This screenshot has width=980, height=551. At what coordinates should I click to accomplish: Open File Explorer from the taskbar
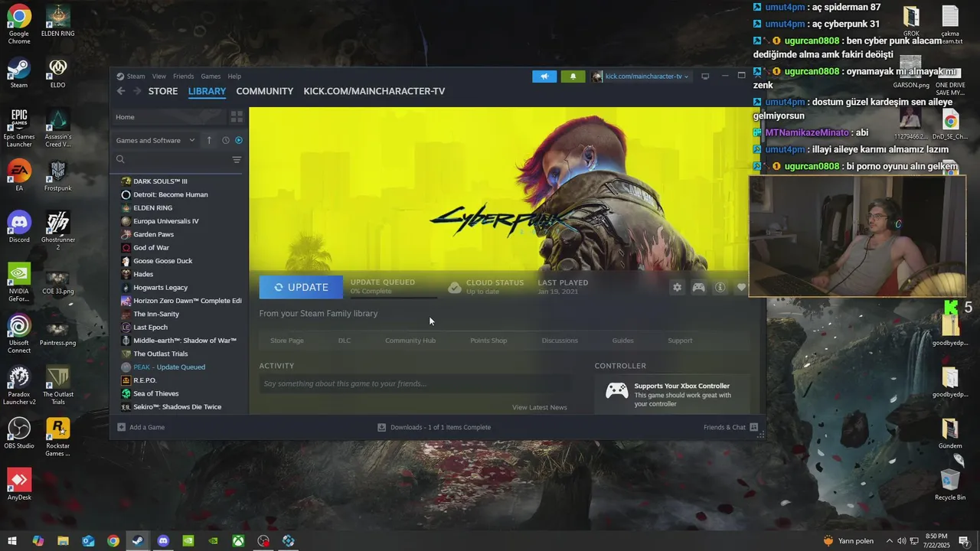click(63, 541)
